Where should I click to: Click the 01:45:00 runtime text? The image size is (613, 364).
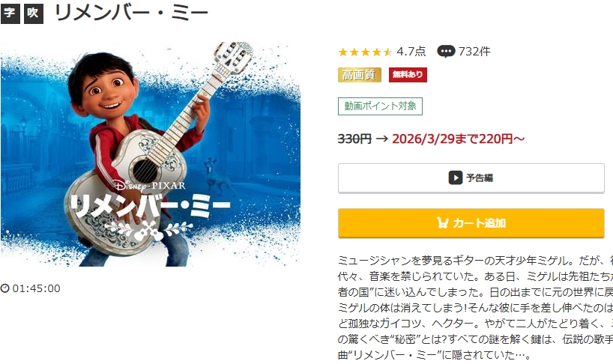(x=37, y=288)
